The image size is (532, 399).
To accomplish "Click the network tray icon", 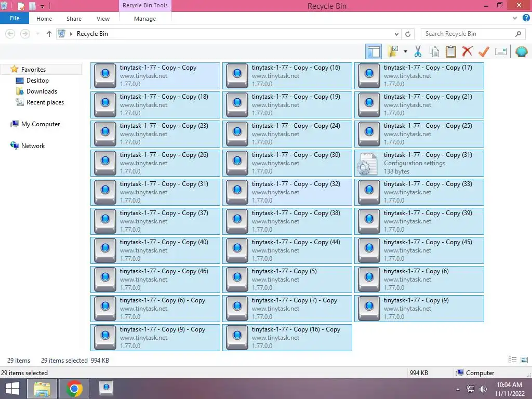I will pos(471,389).
